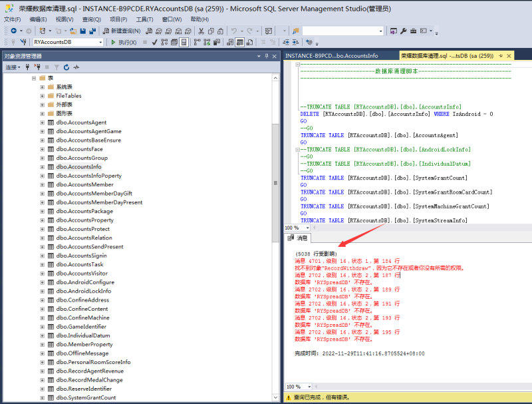This screenshot has height=404, width=532.
Task: Save the current SQL script
Action: pyautogui.click(x=82, y=31)
